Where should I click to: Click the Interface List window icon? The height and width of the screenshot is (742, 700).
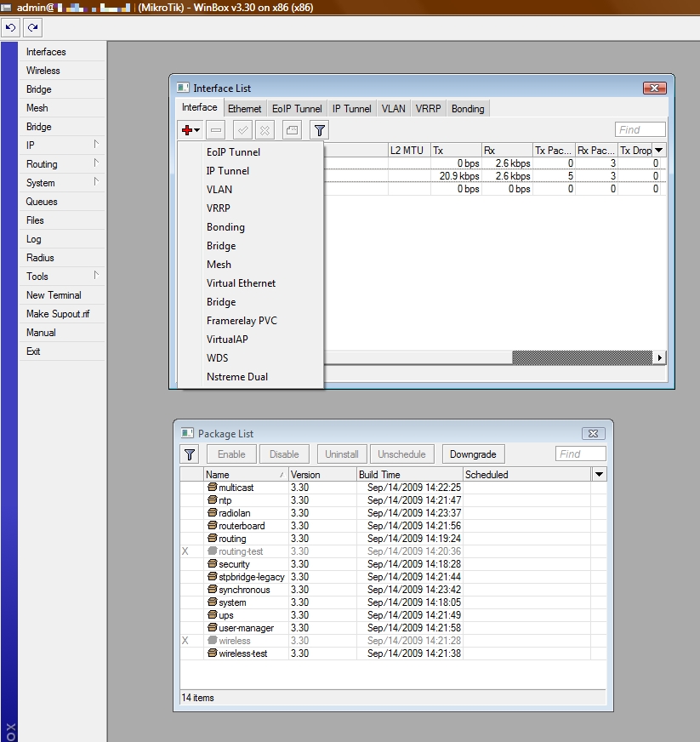click(183, 88)
